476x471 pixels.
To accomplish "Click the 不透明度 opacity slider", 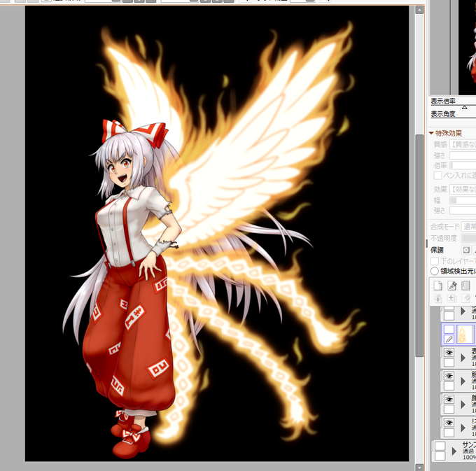I will pos(469,238).
